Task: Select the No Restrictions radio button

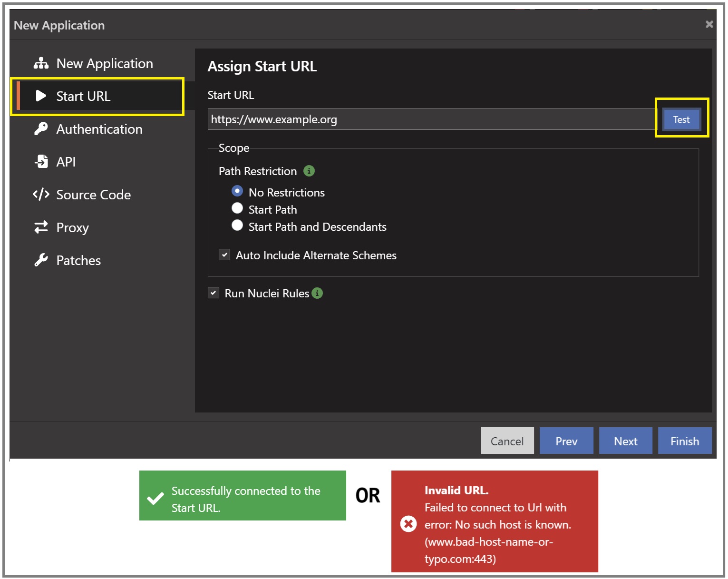Action: tap(237, 191)
